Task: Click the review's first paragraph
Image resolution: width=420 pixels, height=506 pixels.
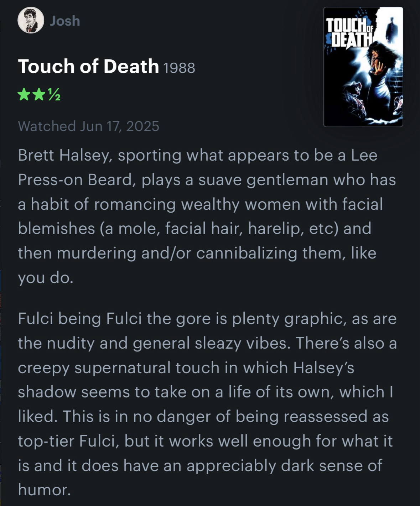Action: 207,217
